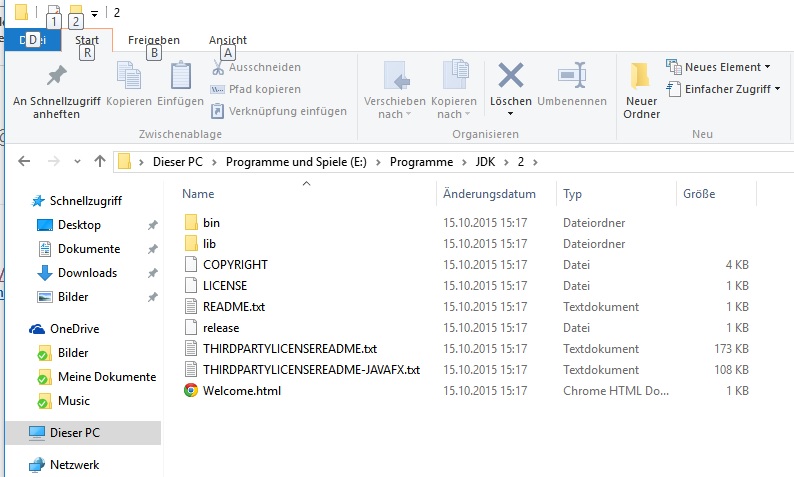This screenshot has height=477, width=794.
Task: Select the THIRDPARTYLICENSEREADME-JAVAFX.txt file
Action: (x=311, y=370)
